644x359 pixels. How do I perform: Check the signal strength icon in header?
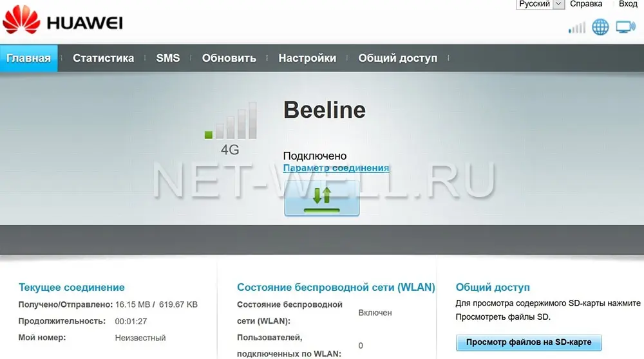point(576,28)
